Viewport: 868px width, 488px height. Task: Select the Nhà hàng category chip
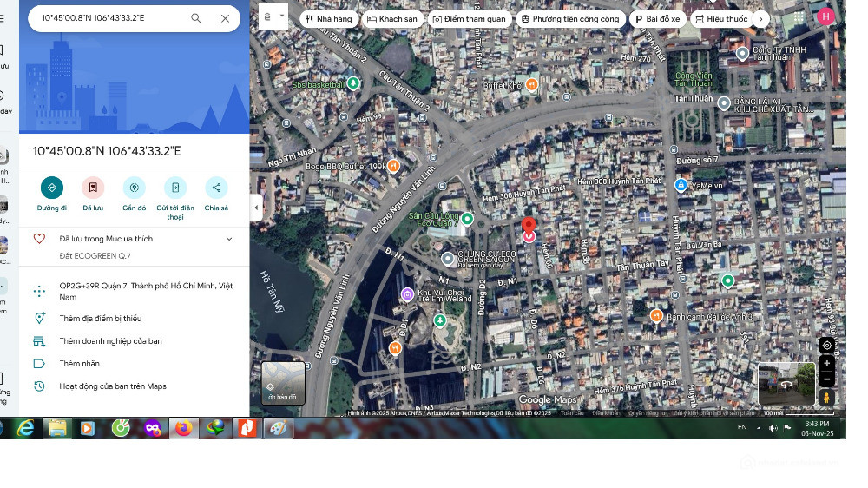tap(329, 18)
